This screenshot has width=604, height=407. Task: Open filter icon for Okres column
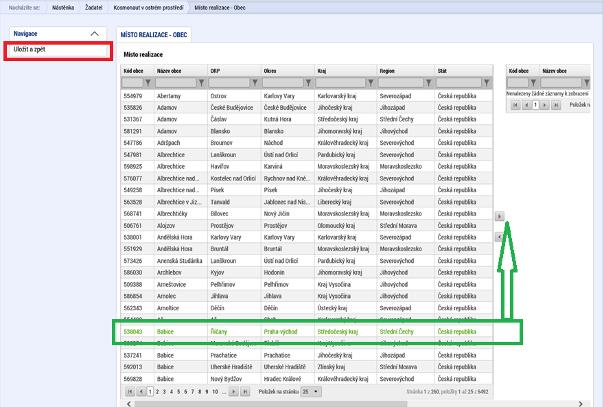[x=308, y=83]
